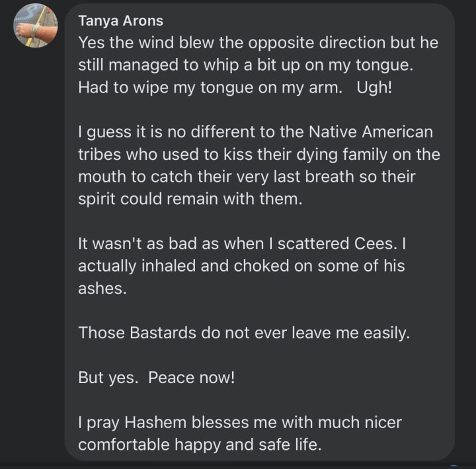Tap the word "Peace" in the comment

pos(171,377)
